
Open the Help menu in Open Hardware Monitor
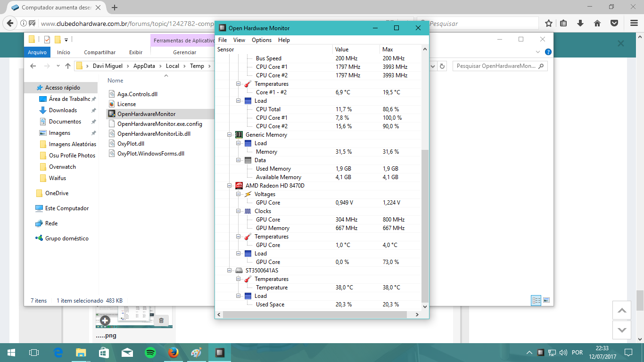284,40
